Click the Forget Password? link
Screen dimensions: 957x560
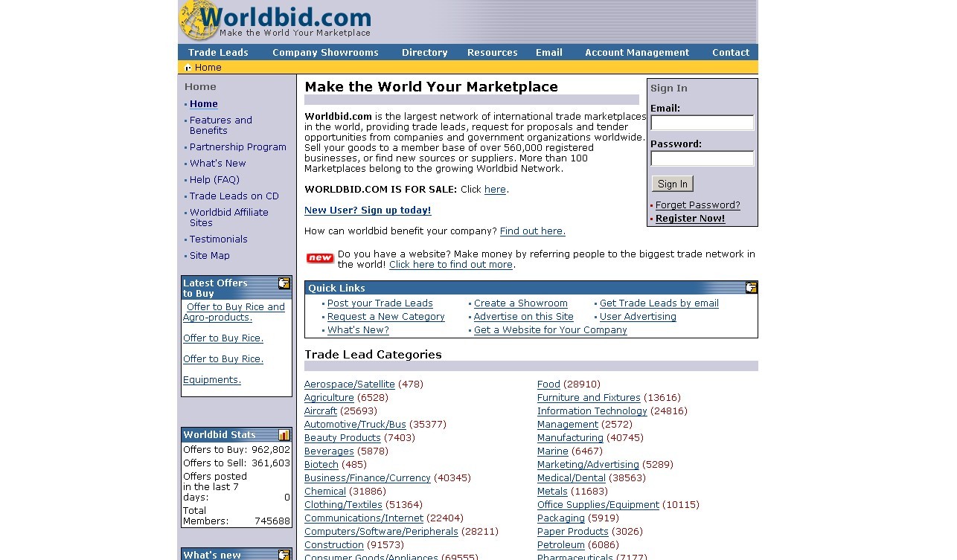(x=698, y=205)
